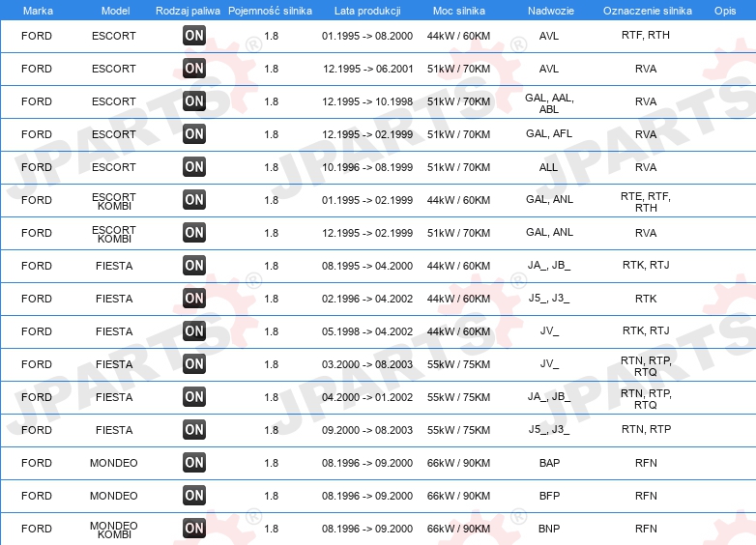
Task: Click the 'RTF, RTH' engine code in the first row
Action: point(646,35)
